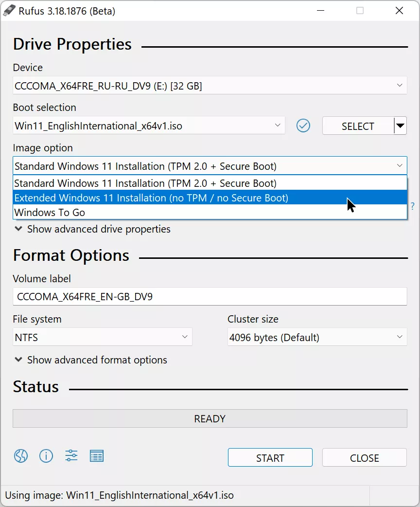Choose Extended Windows 11 Installation option
The image size is (420, 507).
[x=210, y=198]
